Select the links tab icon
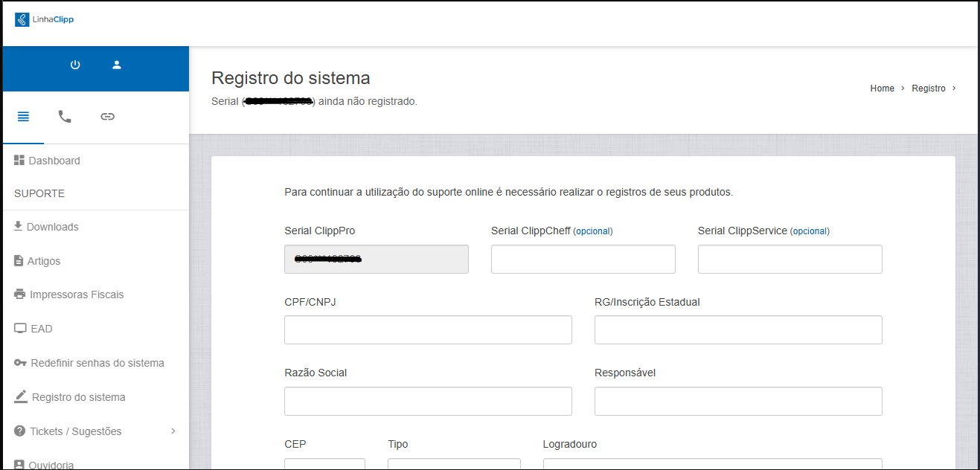This screenshot has height=470, width=980. point(108,117)
